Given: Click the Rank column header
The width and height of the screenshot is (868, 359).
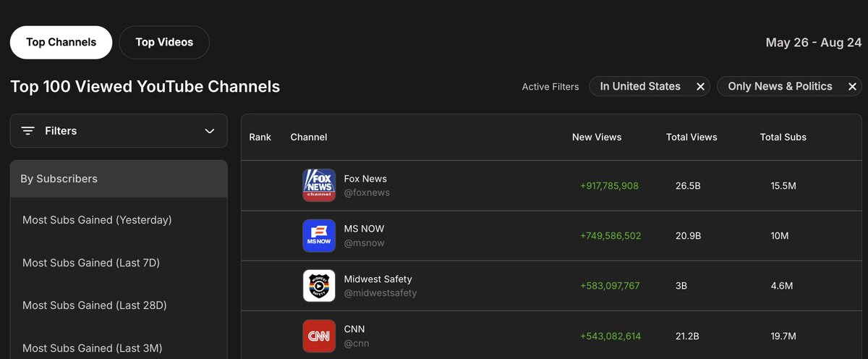Looking at the screenshot, I should (260, 137).
